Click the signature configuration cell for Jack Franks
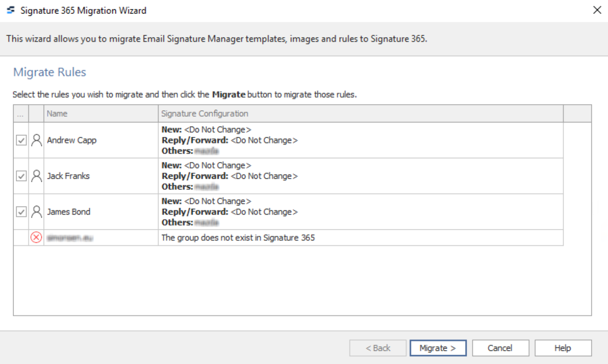 [x=361, y=176]
